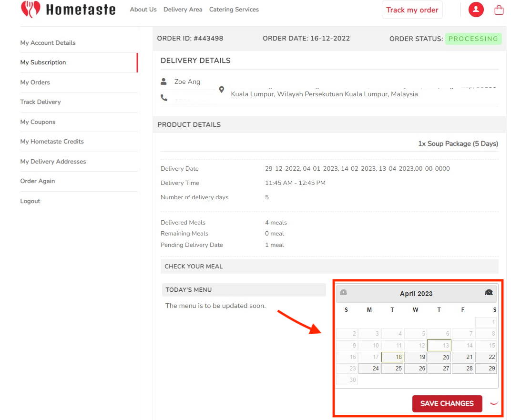Select April 13 on the calendar
521x420 pixels.
(x=439, y=345)
